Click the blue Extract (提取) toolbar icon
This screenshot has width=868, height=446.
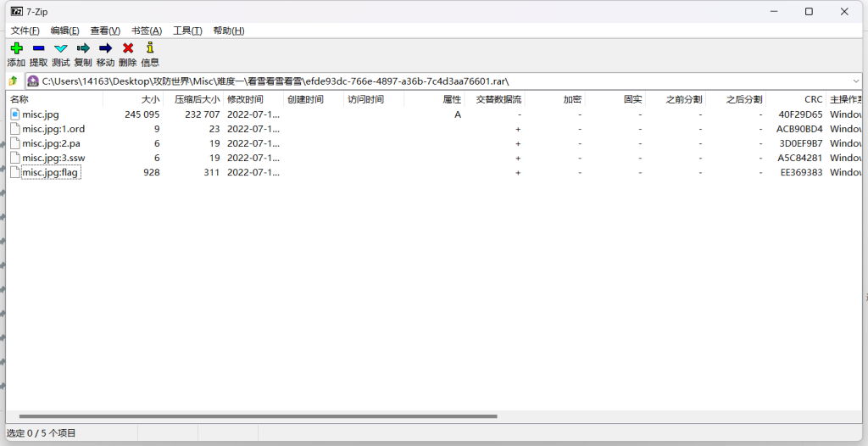click(38, 49)
